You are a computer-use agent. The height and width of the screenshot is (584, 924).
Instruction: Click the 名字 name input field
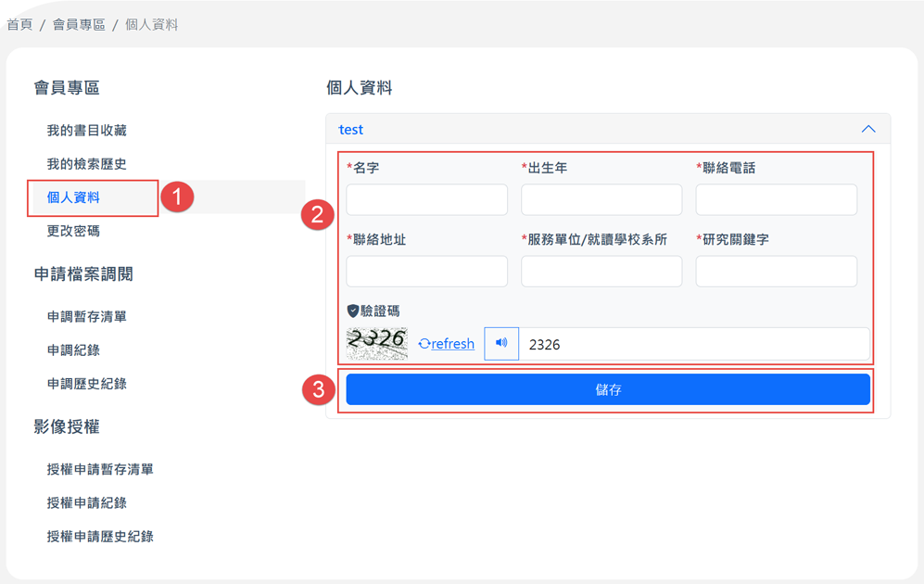[x=426, y=199]
